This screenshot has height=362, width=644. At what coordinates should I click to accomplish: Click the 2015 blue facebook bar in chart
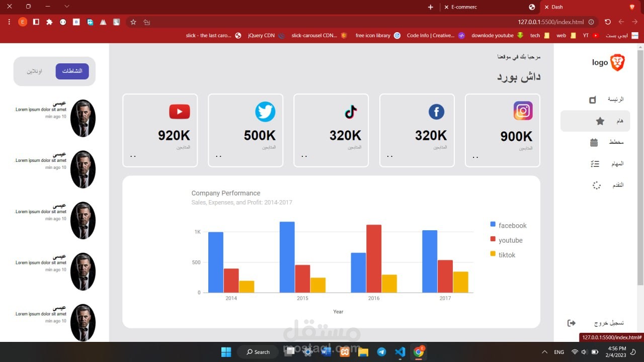pos(287,257)
